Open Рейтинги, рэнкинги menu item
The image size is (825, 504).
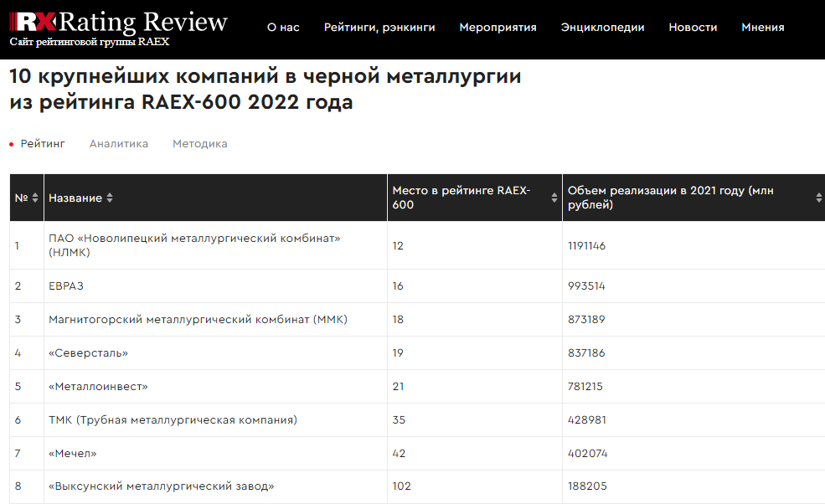tap(379, 28)
